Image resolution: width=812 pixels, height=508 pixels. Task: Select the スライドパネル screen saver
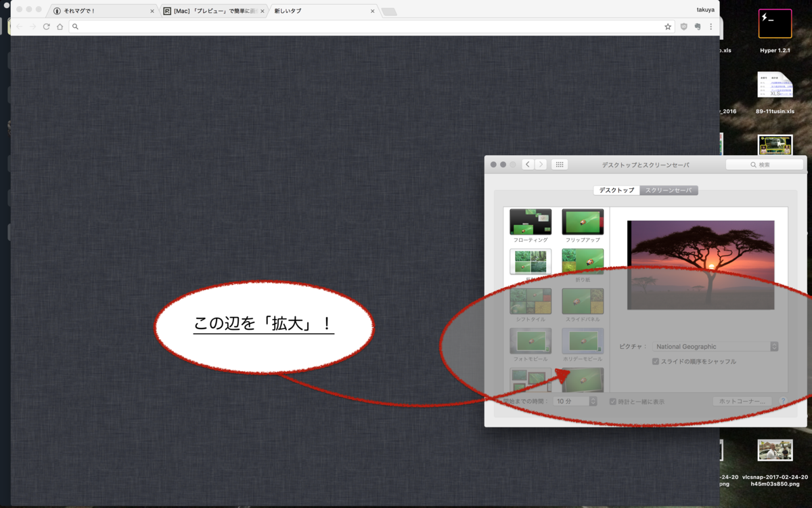[583, 305]
